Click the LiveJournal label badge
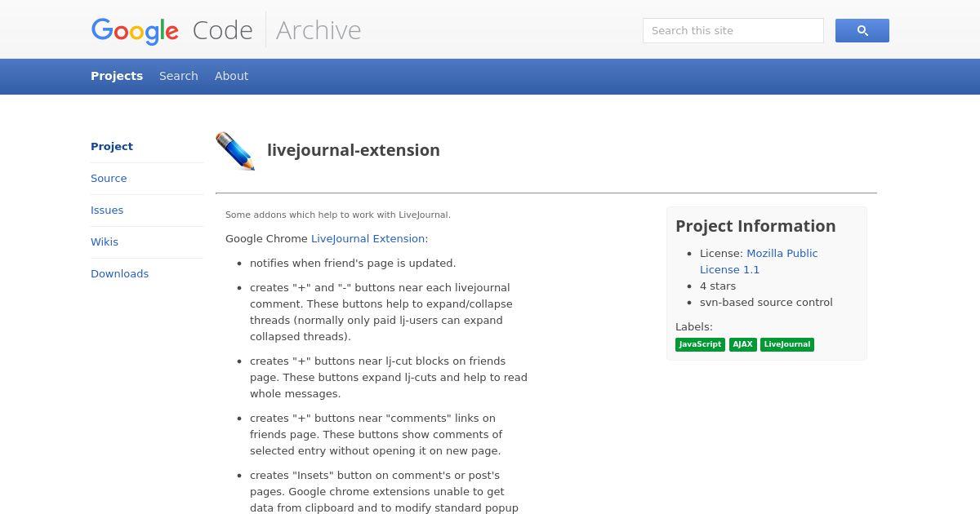 pos(787,344)
